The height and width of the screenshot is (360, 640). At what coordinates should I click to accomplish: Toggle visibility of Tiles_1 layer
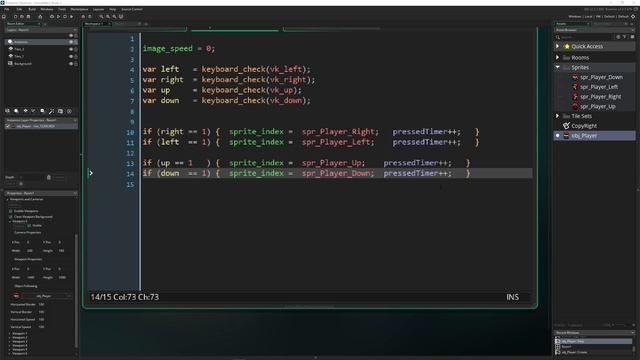click(x=71, y=56)
